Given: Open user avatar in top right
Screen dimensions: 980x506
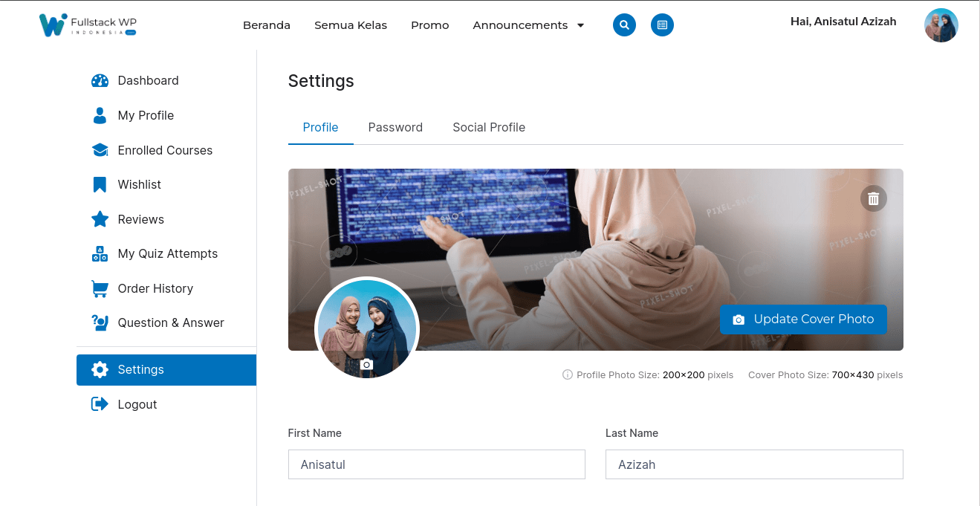Looking at the screenshot, I should coord(941,25).
